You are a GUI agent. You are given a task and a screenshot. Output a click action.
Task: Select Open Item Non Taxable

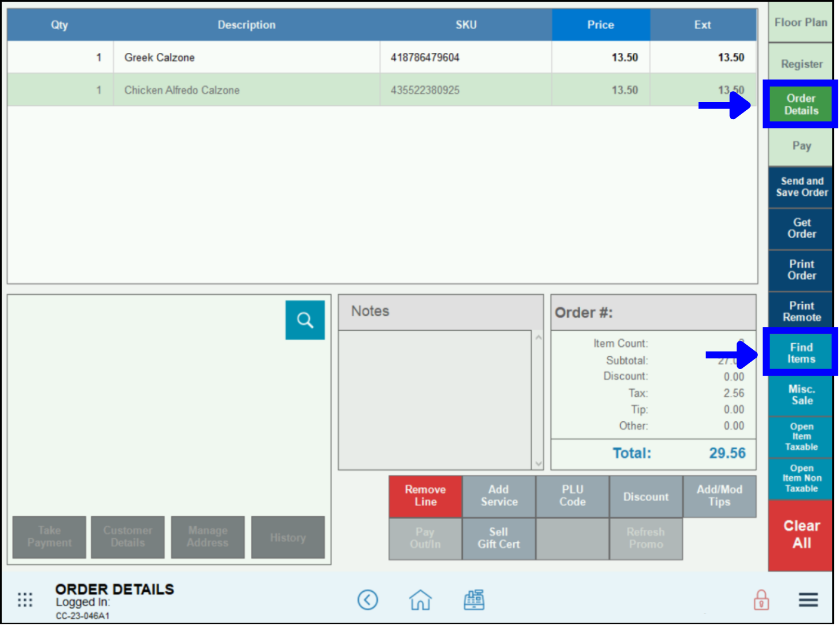pos(801,478)
